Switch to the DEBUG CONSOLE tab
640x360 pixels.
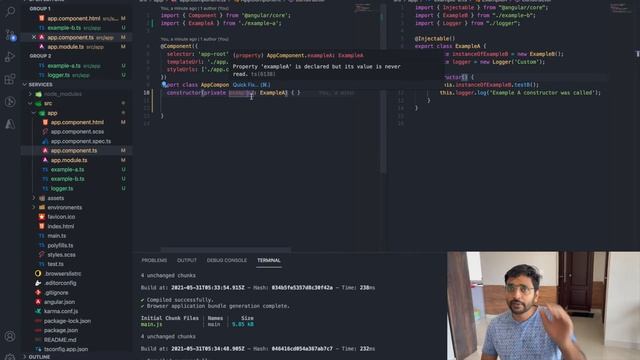tap(227, 260)
